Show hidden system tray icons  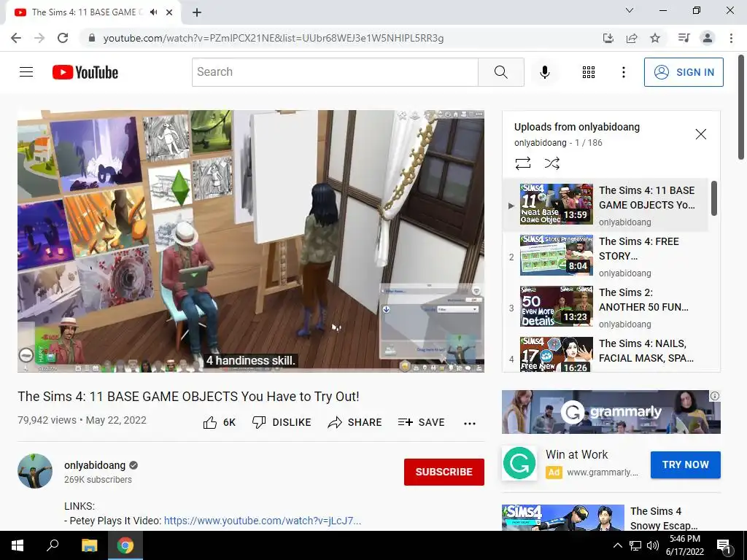click(617, 545)
